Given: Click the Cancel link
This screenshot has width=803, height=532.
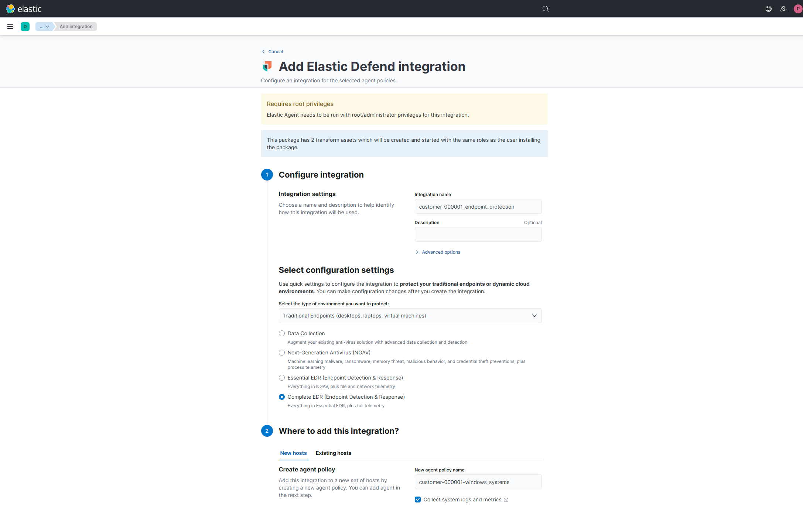Looking at the screenshot, I should [x=275, y=52].
